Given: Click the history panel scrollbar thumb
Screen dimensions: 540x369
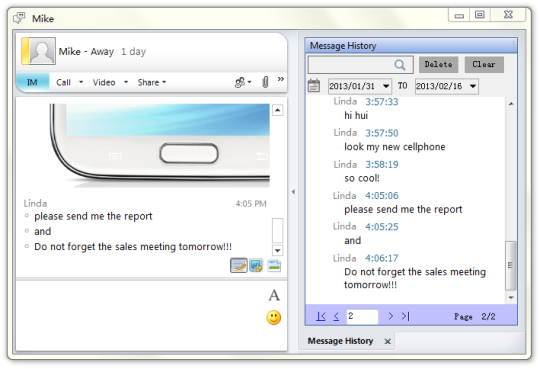Looking at the screenshot, I should (x=510, y=265).
